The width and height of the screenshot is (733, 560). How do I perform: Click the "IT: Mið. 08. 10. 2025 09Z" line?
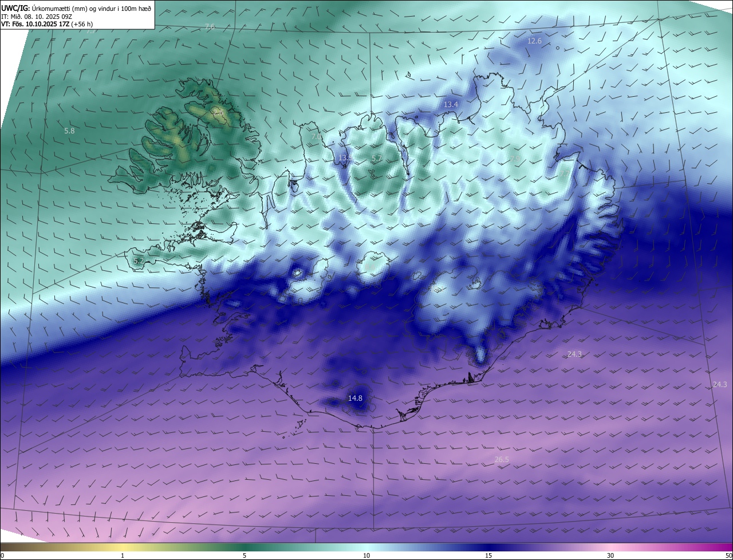[36, 17]
